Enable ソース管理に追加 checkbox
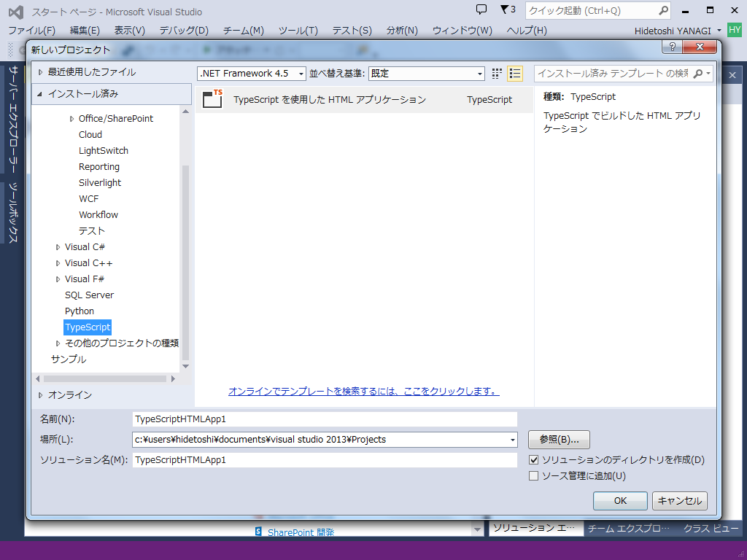Image resolution: width=747 pixels, height=560 pixels. coord(535,475)
